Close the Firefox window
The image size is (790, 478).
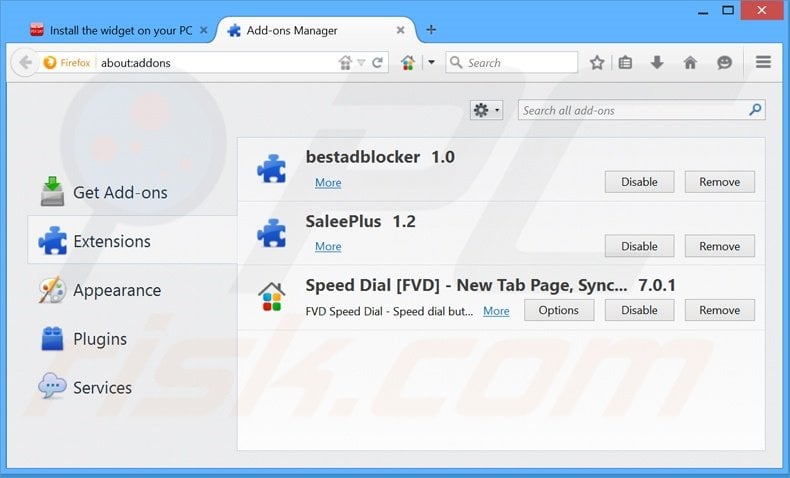(x=762, y=10)
